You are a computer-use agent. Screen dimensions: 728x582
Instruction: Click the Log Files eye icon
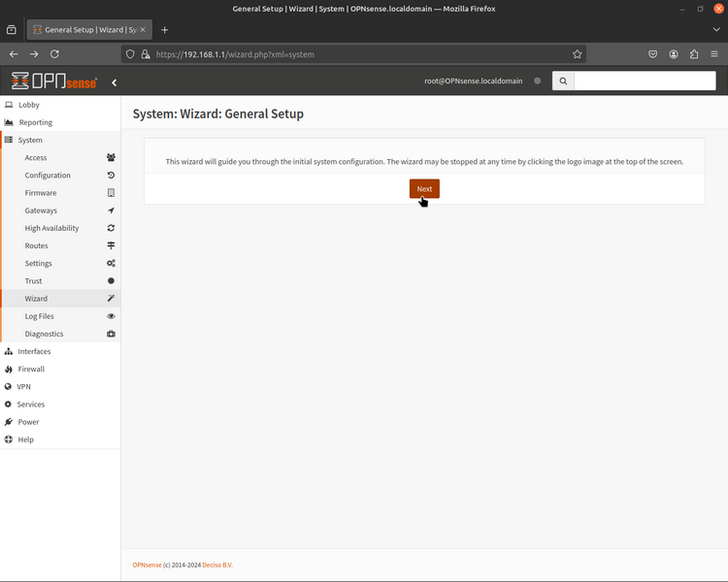pyautogui.click(x=111, y=316)
